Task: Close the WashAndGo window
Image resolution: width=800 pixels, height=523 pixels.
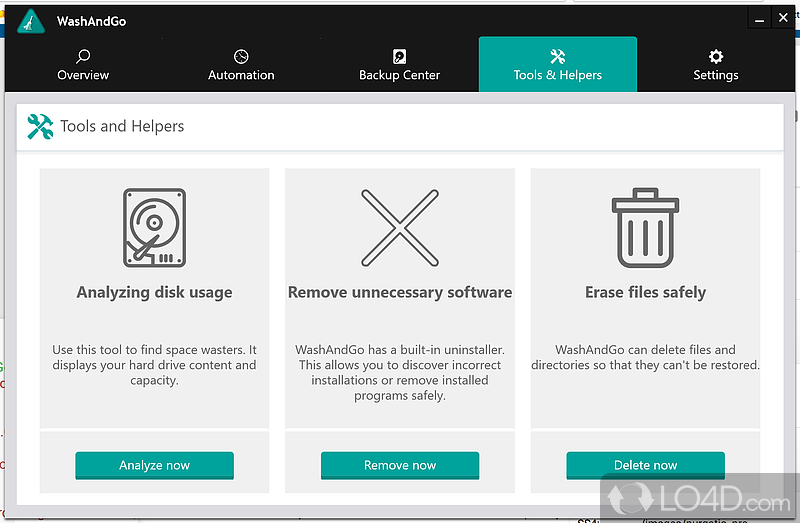Action: point(783,18)
